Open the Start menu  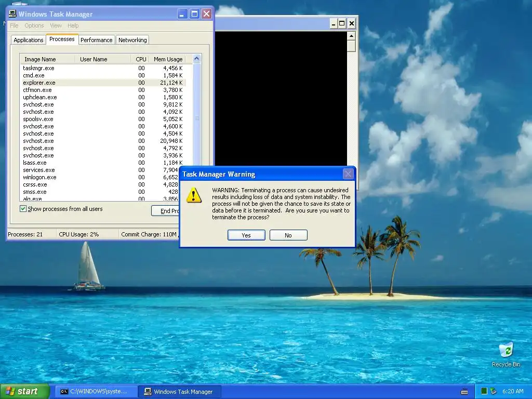(x=25, y=391)
